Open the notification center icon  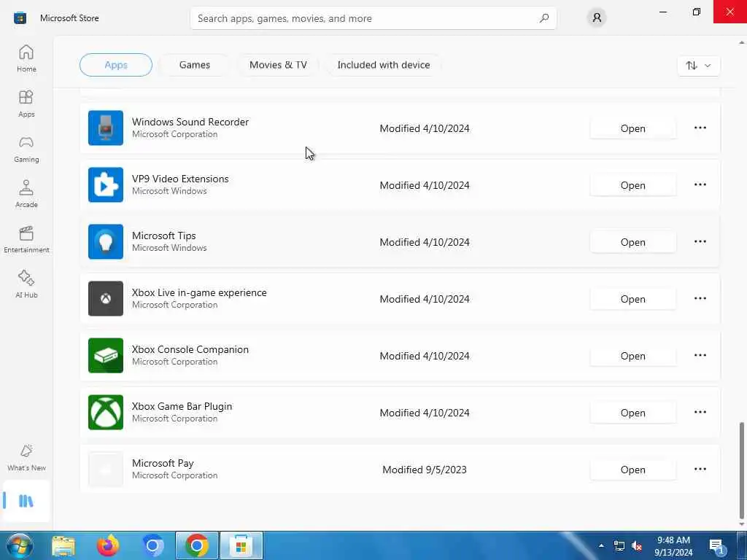pos(716,546)
